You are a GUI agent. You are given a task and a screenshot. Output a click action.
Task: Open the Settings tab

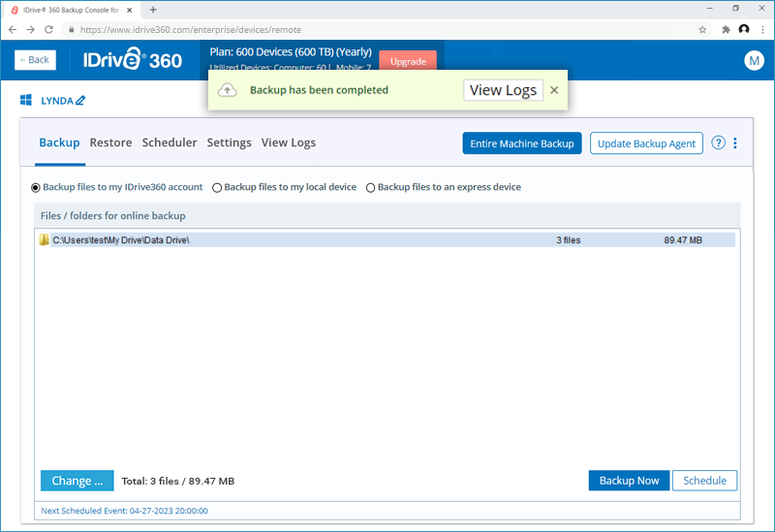click(229, 142)
